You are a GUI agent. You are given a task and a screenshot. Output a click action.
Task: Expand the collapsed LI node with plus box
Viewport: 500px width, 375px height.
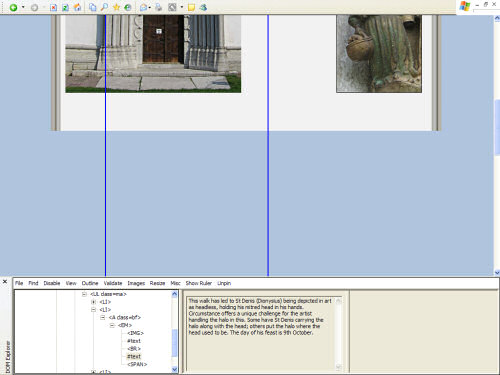point(94,302)
